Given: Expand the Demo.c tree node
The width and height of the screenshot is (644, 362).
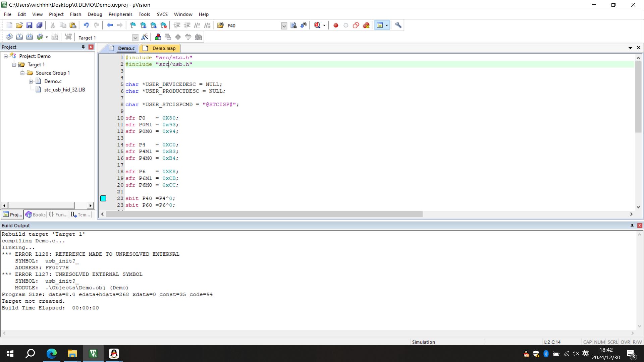Looking at the screenshot, I should [31, 81].
